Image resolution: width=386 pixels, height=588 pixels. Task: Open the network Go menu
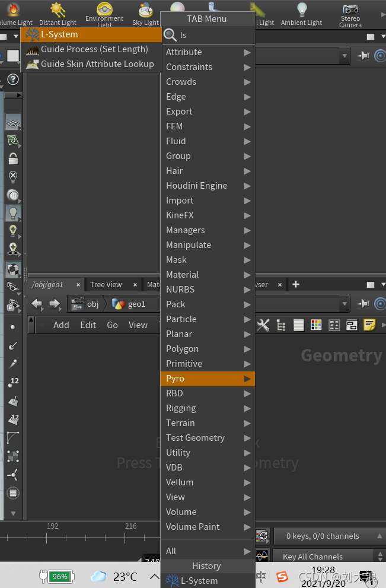point(113,325)
